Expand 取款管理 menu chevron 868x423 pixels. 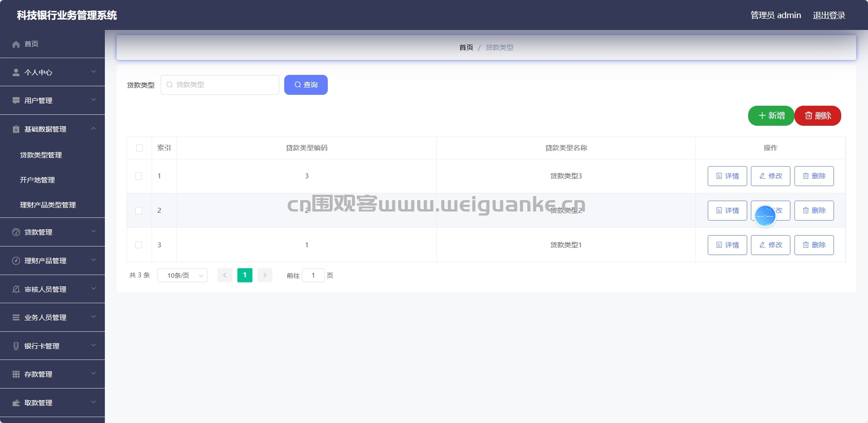click(94, 402)
